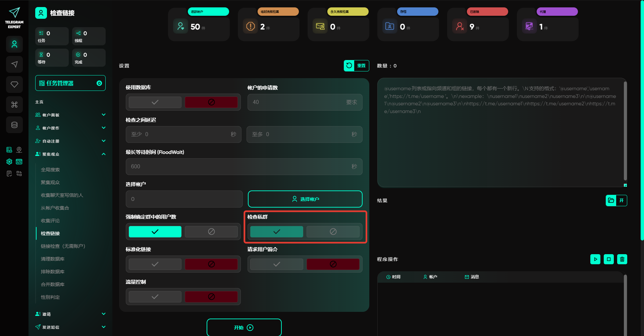The image size is (644, 336).
Task: Click the trash icon to clear log
Action: pyautogui.click(x=622, y=259)
